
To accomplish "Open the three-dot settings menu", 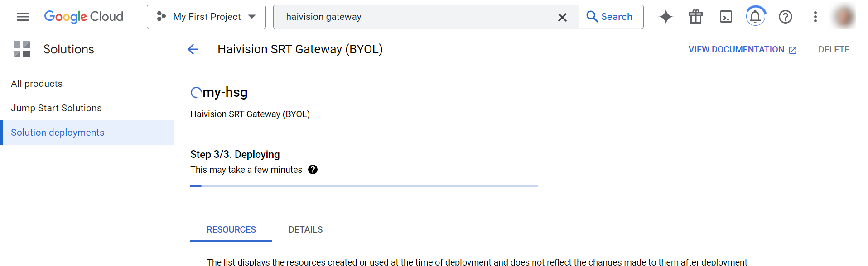I will pos(815,17).
